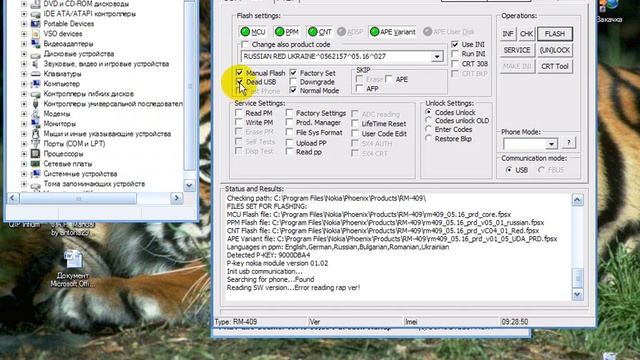The image size is (640, 360).
Task: Expand the Видеоадаптеры tree node
Action: [24, 44]
